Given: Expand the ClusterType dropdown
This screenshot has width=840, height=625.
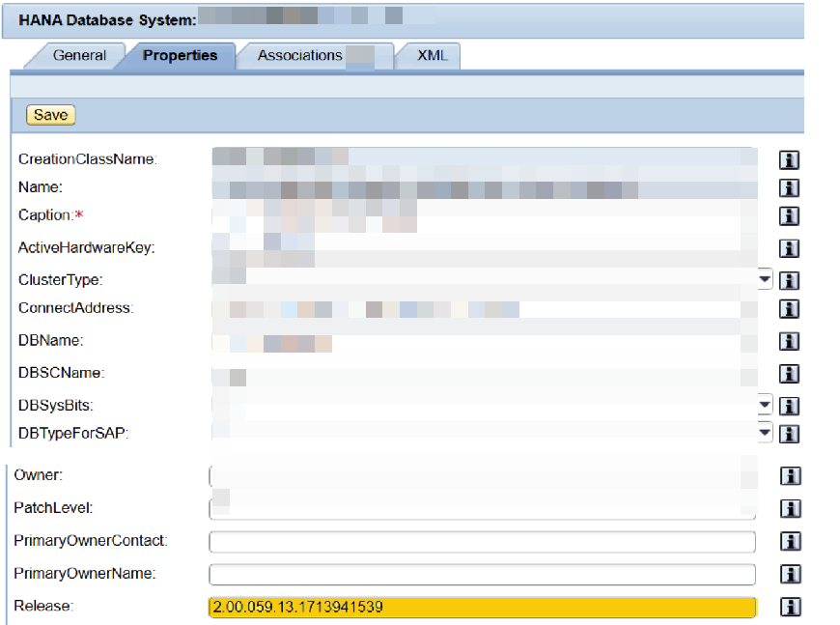Looking at the screenshot, I should pyautogui.click(x=765, y=279).
